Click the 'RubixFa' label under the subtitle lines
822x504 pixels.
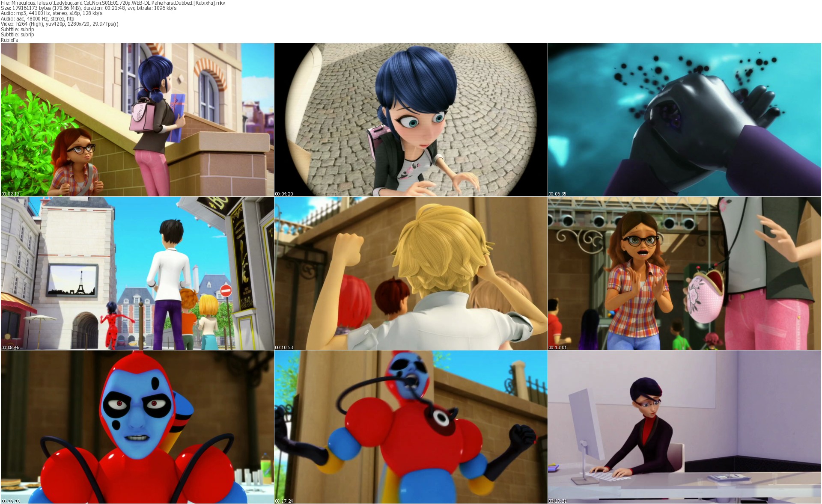point(9,40)
